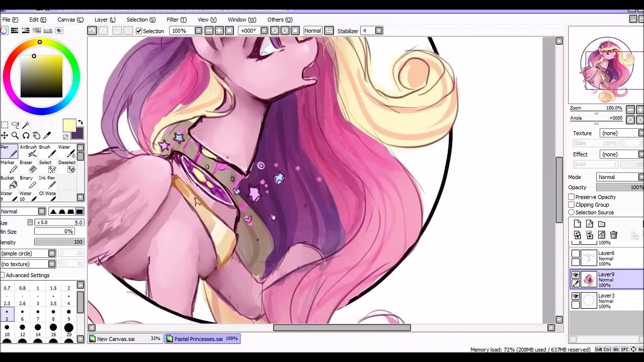Enable Clipping Group
The image size is (644, 362).
572,205
